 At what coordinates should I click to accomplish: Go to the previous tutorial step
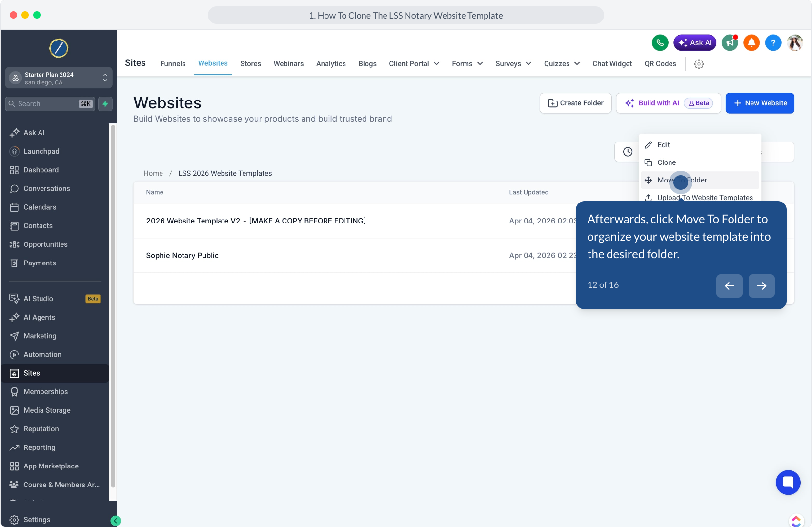coord(730,286)
